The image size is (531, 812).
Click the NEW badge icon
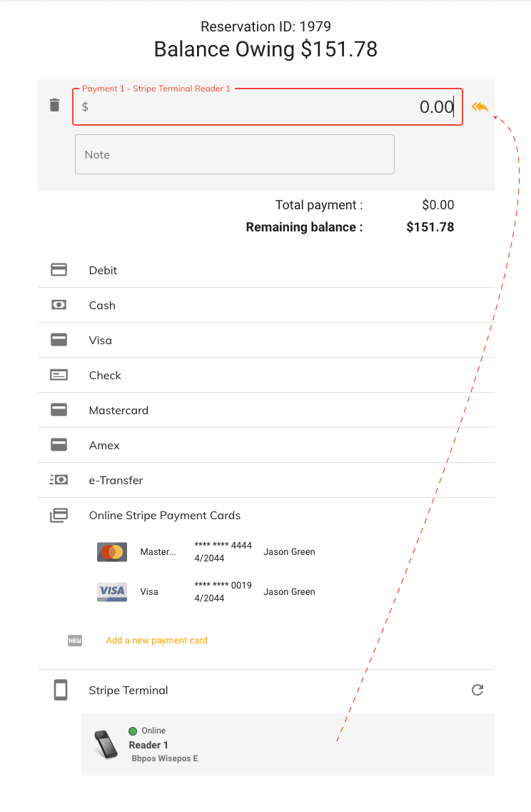[75, 641]
